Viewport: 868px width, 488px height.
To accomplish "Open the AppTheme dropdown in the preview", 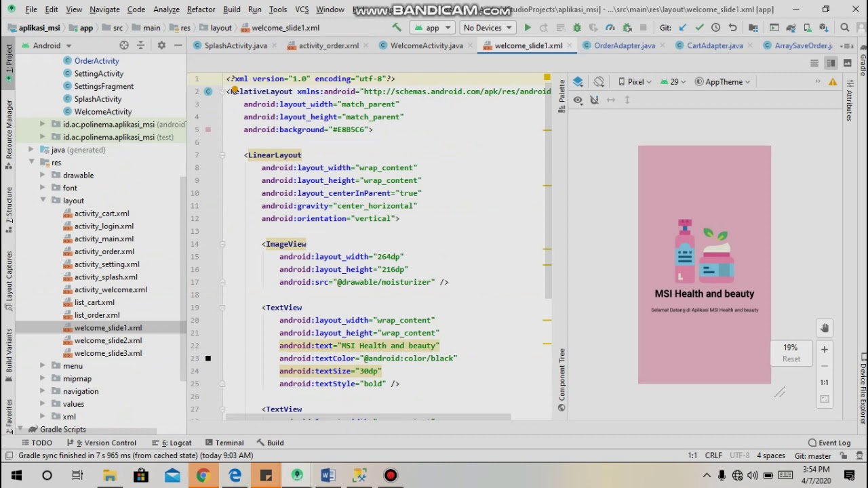I will point(723,82).
